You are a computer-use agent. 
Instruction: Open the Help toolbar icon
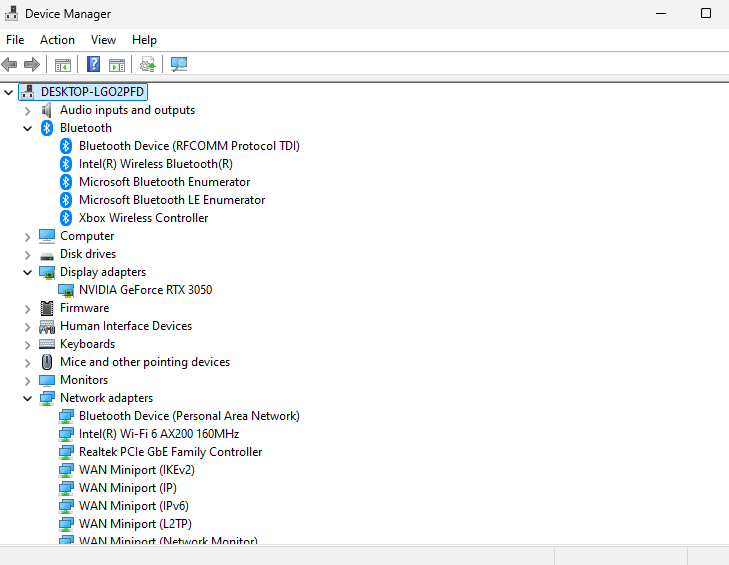pos(93,64)
